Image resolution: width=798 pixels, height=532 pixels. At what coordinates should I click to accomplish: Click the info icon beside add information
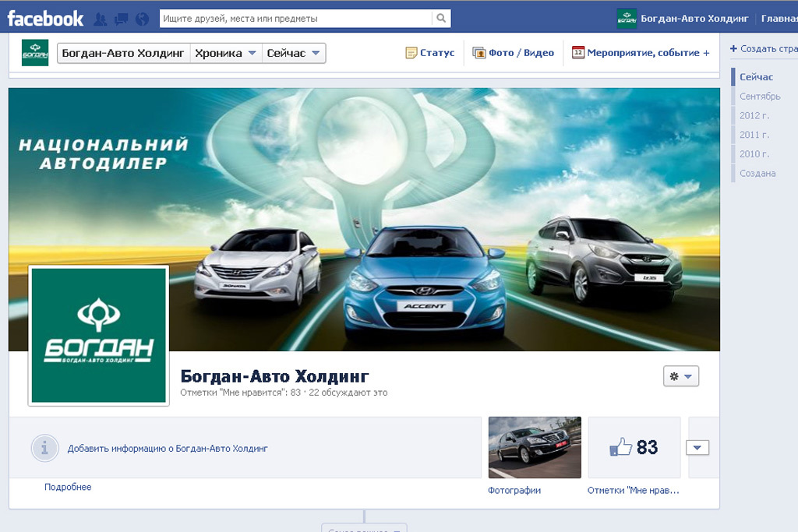[44, 448]
